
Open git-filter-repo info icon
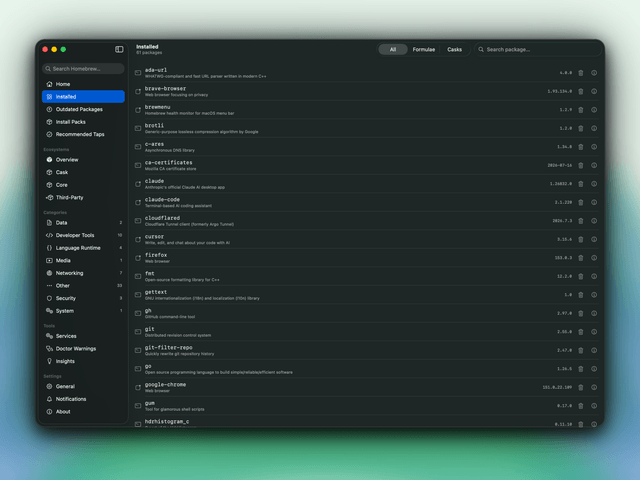tap(594, 350)
